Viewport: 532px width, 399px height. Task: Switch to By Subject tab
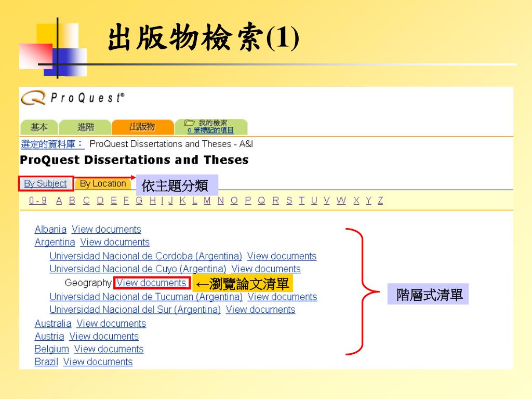click(46, 183)
